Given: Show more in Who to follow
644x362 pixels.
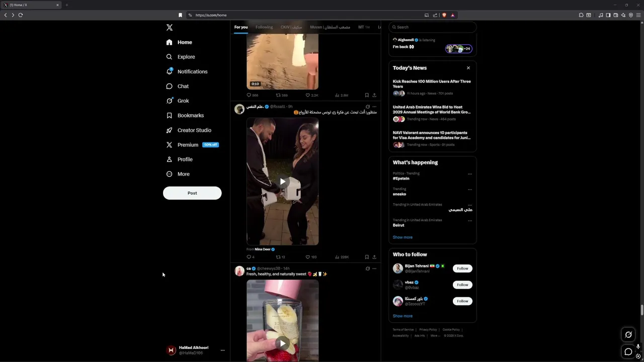Looking at the screenshot, I should point(403,316).
